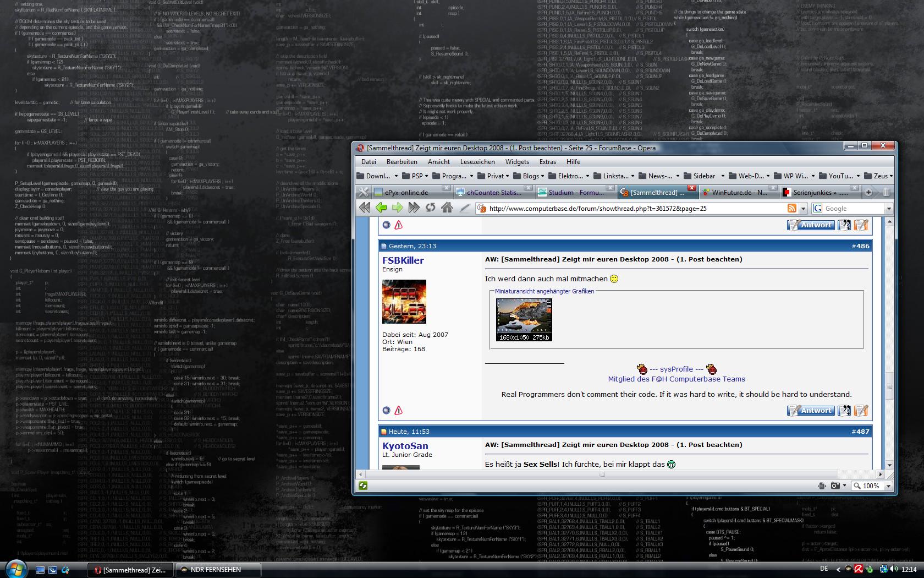Click the orange RSS feed icon
Viewport: 924px width, 578px height.
click(792, 208)
